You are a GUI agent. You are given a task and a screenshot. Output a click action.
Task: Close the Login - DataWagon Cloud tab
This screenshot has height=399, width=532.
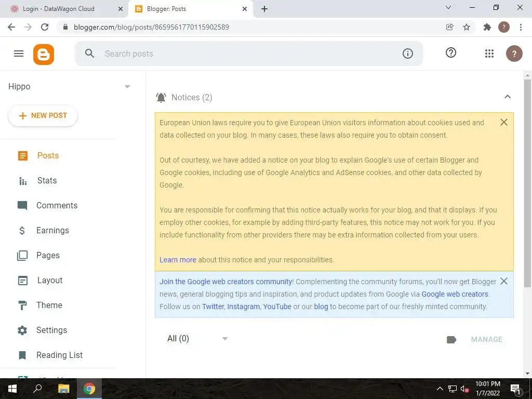tap(121, 9)
